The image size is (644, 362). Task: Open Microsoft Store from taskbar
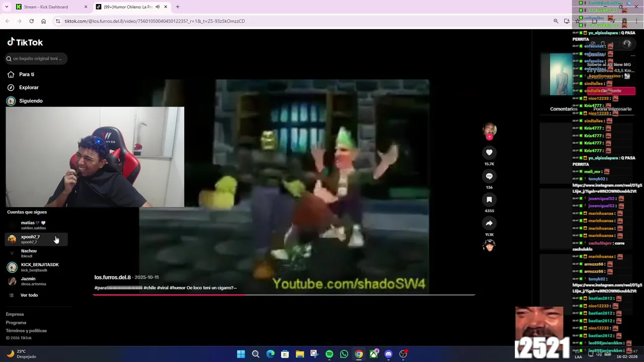[x=285, y=354]
